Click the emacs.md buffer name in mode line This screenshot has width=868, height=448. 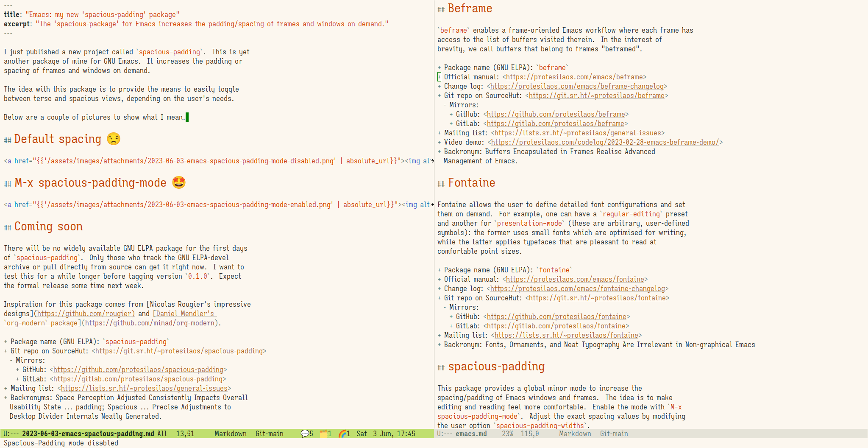pos(471,434)
